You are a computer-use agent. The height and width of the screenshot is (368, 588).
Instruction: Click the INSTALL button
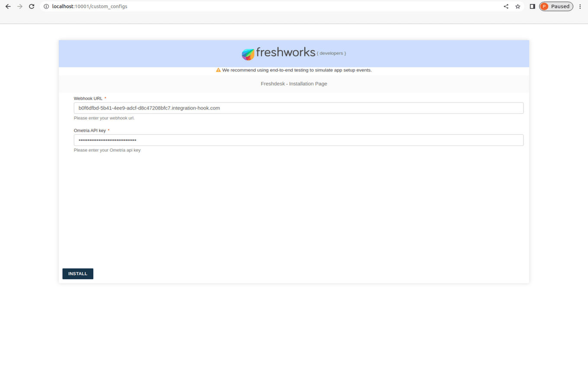(77, 274)
